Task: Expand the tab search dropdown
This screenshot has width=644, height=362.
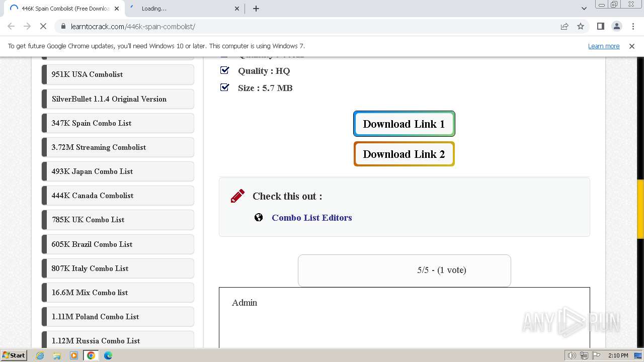Action: click(584, 9)
